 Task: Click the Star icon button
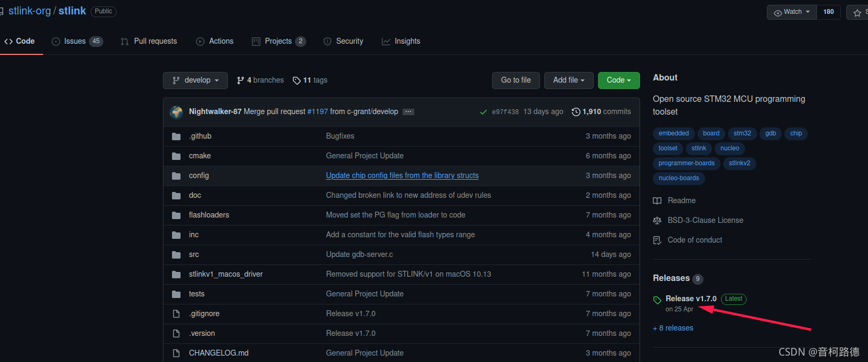[x=857, y=12]
